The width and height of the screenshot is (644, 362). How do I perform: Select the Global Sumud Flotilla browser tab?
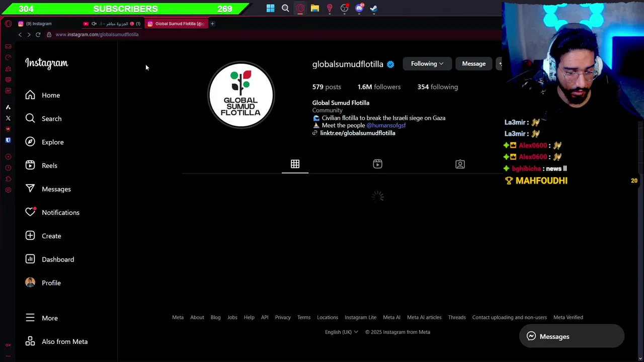tap(176, 24)
